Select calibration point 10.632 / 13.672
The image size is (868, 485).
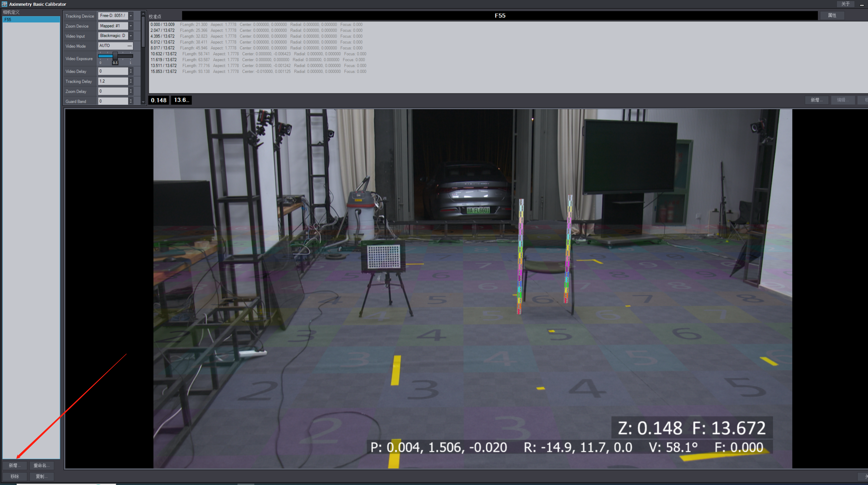click(x=163, y=54)
